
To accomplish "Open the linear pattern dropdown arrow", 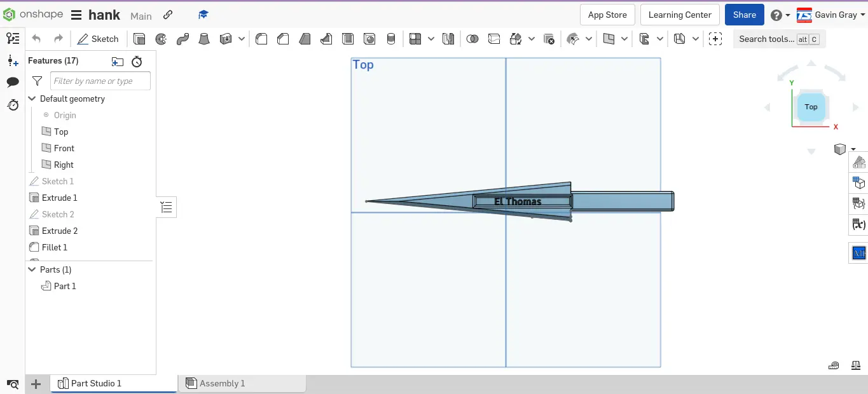I will click(x=431, y=39).
